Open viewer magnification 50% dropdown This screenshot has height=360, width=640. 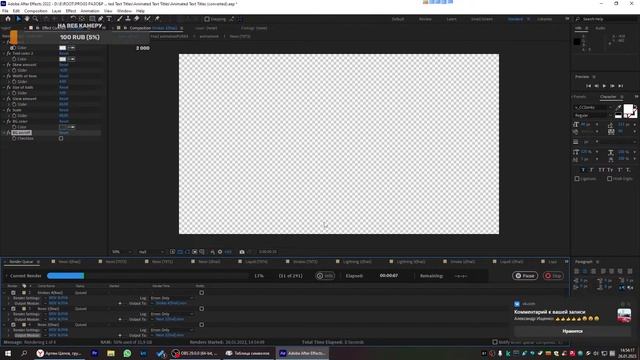click(122, 252)
